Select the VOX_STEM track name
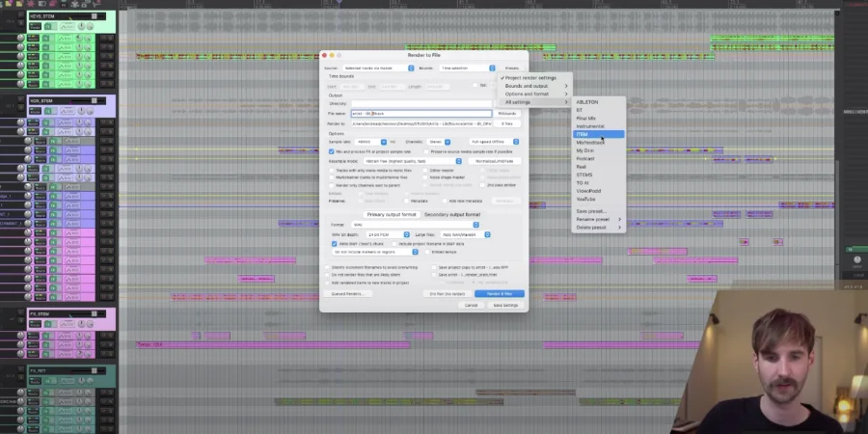 pos(41,100)
